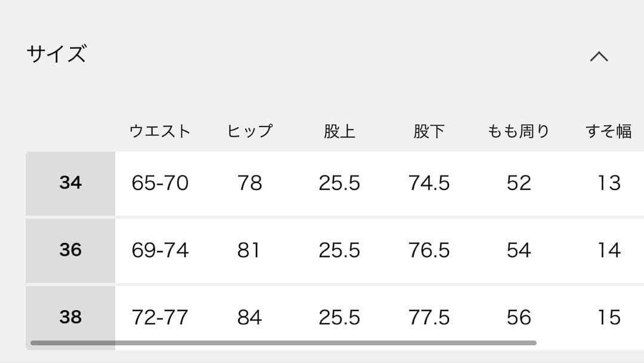
Task: Click the ヒップ column header
Action: (x=250, y=131)
